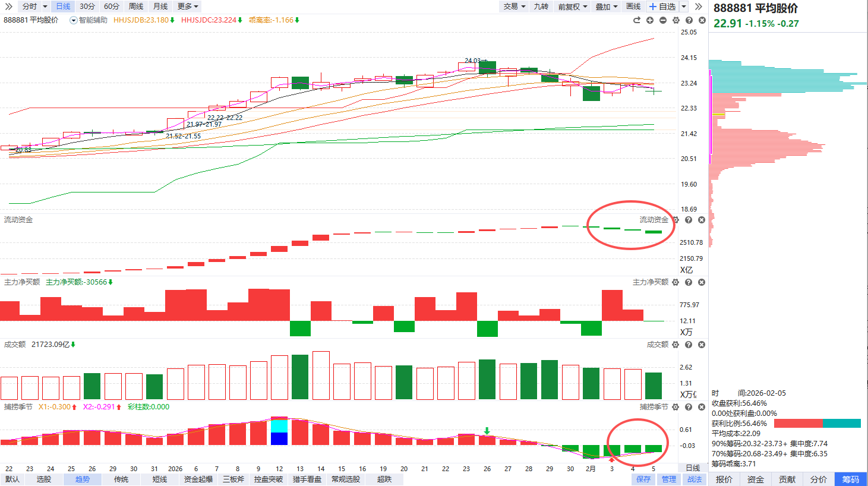Expand the 叠加 overlay dropdown

tap(607, 7)
